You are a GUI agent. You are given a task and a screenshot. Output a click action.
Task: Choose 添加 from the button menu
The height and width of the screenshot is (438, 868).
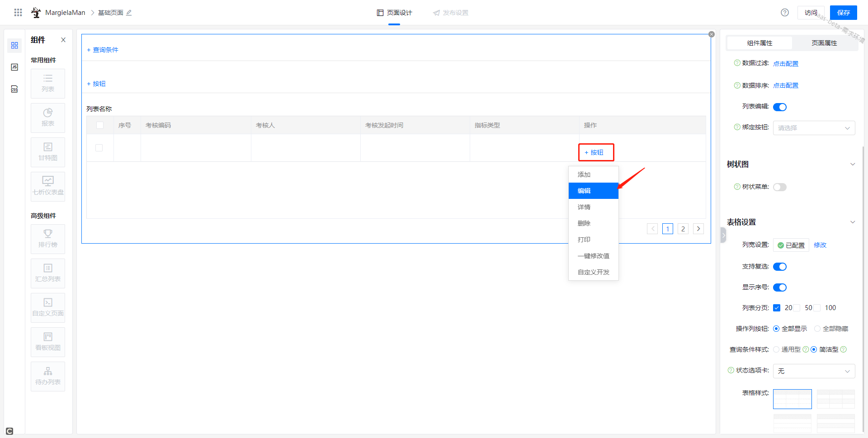594,174
